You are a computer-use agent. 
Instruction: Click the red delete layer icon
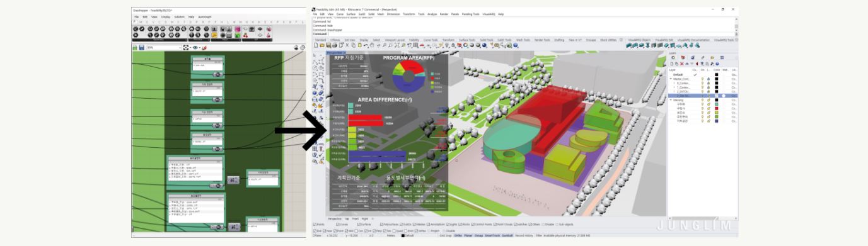point(682,64)
